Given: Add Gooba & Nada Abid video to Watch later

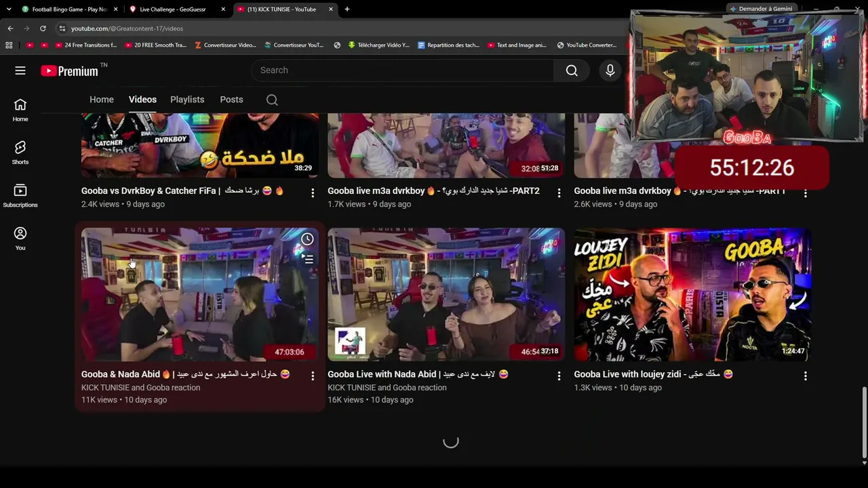Looking at the screenshot, I should [x=307, y=239].
